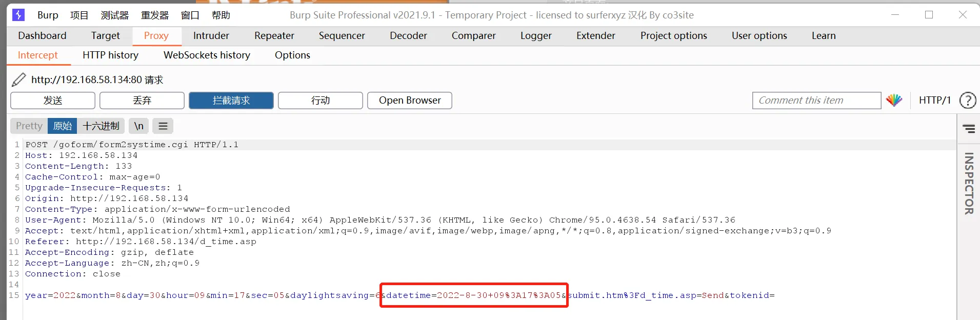980x320 pixels.
Task: Open the 项目 menu
Action: [79, 15]
